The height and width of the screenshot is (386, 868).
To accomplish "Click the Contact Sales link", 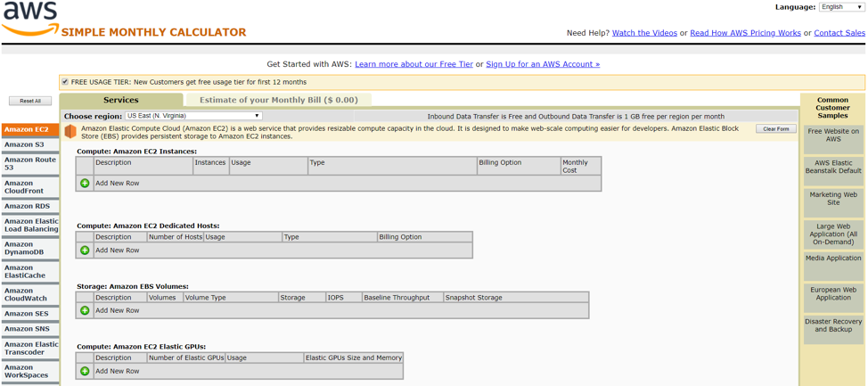I will 839,33.
